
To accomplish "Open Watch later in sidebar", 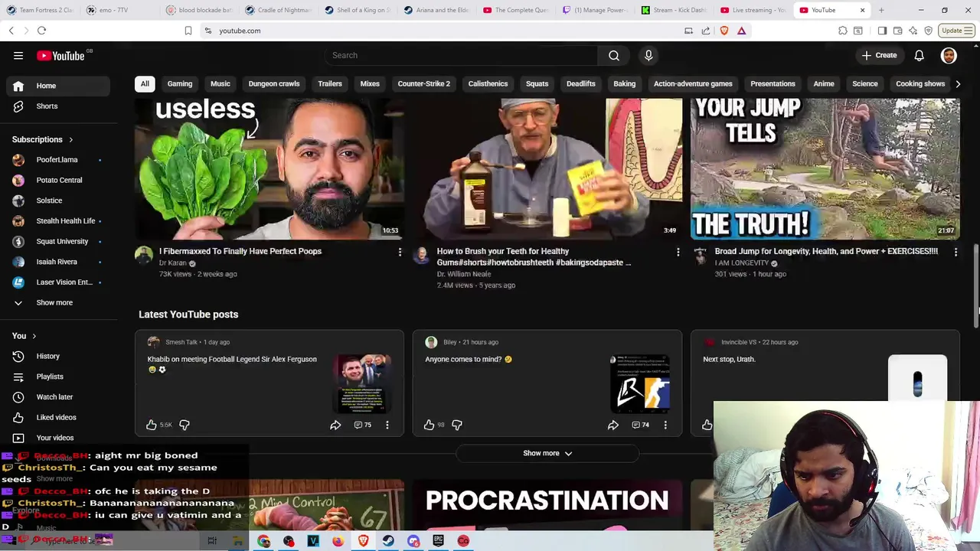I will (x=57, y=397).
